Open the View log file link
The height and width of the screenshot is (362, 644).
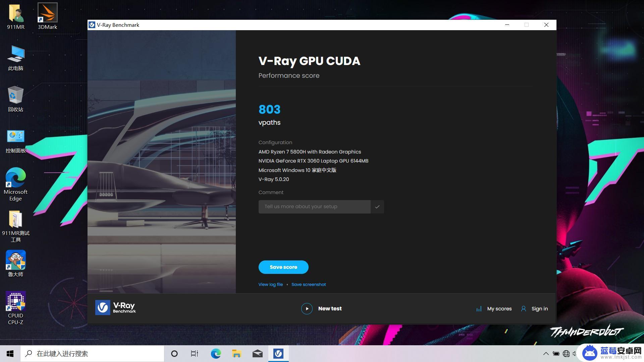click(271, 285)
